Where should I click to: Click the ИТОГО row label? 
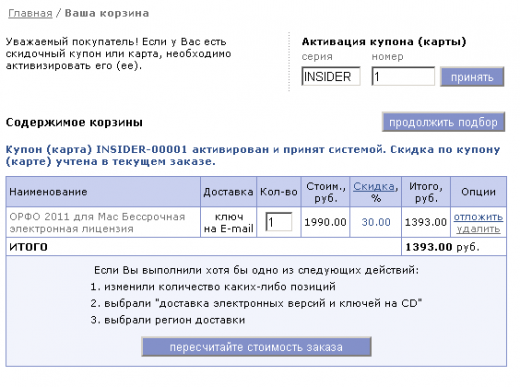point(28,247)
